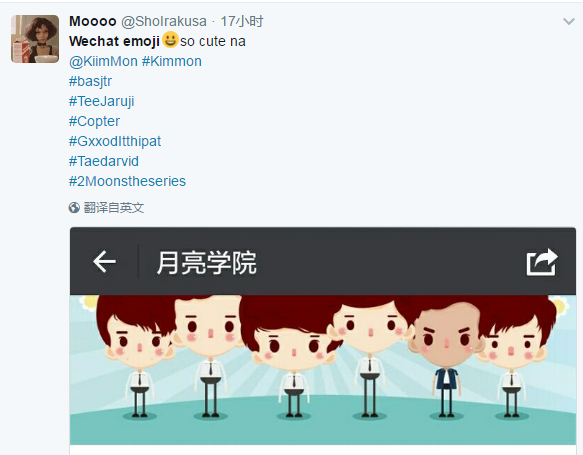Open the #Copter hashtag
The width and height of the screenshot is (583, 455).
(94, 122)
